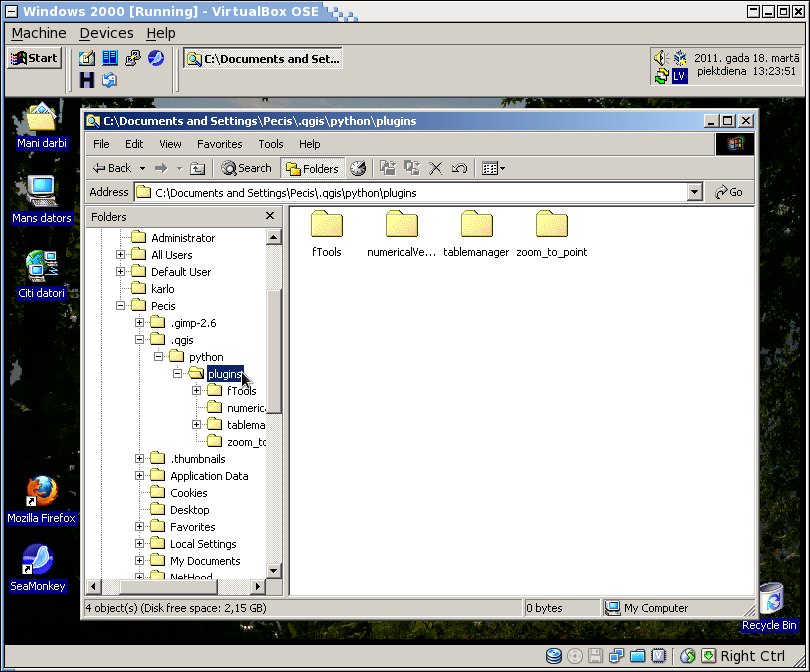Screen dimensions: 810x672
Task: Click in the Address path field
Action: click(x=411, y=192)
